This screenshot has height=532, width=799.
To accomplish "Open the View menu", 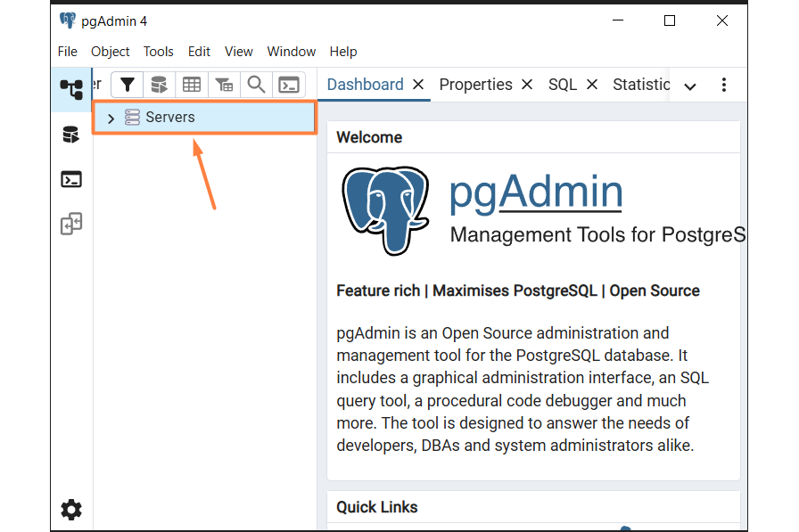I will tap(238, 52).
